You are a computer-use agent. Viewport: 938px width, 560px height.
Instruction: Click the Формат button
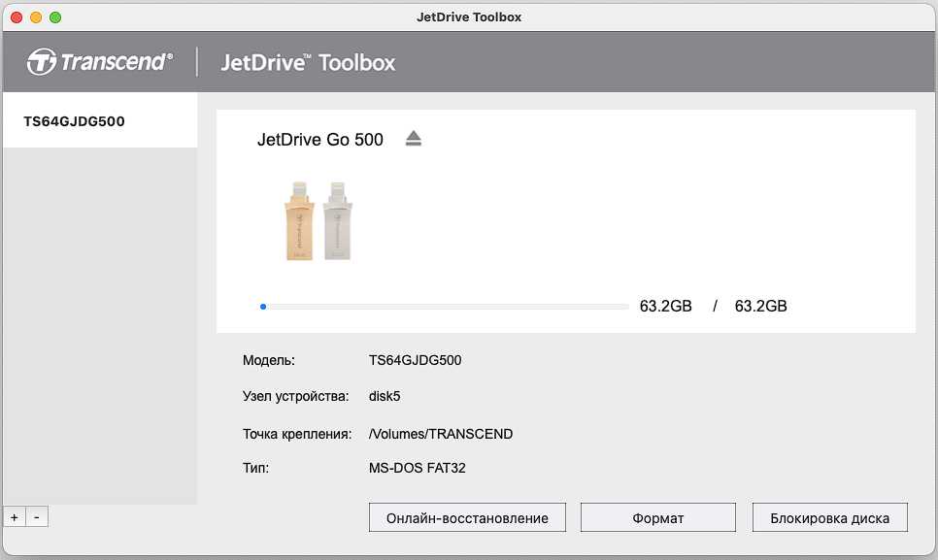(x=658, y=517)
